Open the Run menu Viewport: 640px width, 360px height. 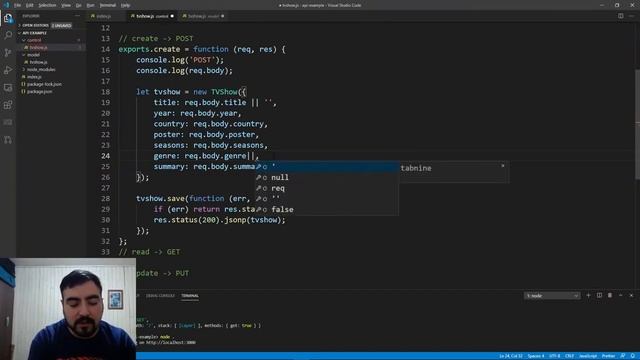(x=90, y=5)
